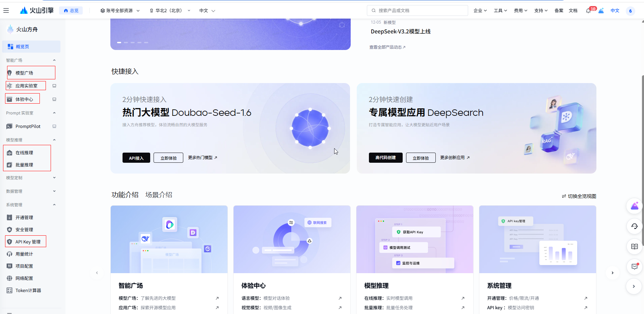The width and height of the screenshot is (644, 314).
Task: Expand the 数据管理 sidebar section
Action: [x=54, y=191]
